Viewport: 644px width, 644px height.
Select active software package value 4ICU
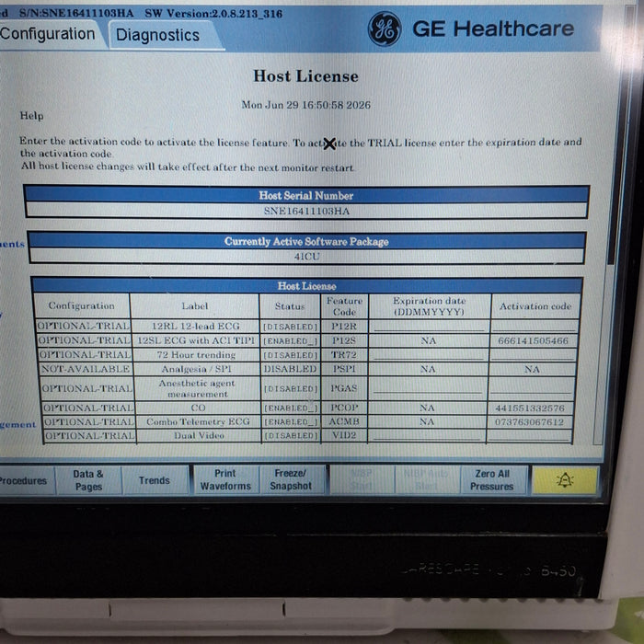click(x=306, y=257)
